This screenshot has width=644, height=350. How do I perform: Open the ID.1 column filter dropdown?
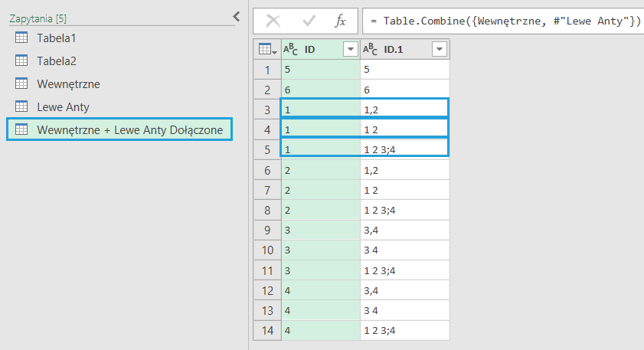point(439,50)
